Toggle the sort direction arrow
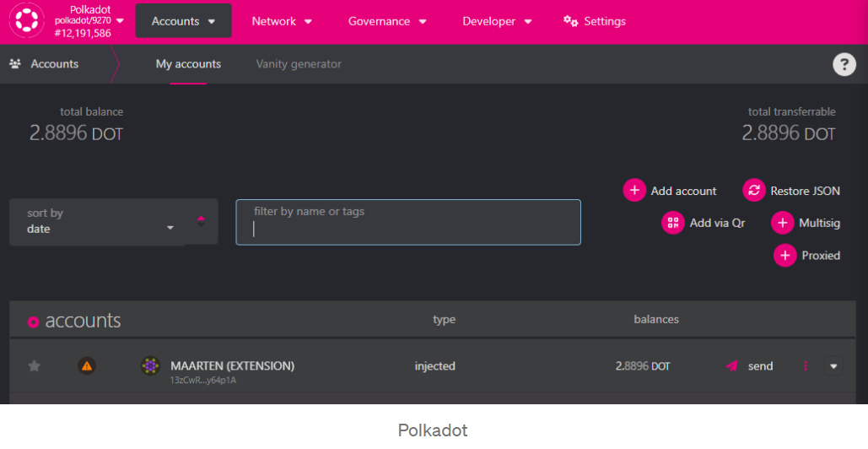The height and width of the screenshot is (449, 868). click(201, 221)
